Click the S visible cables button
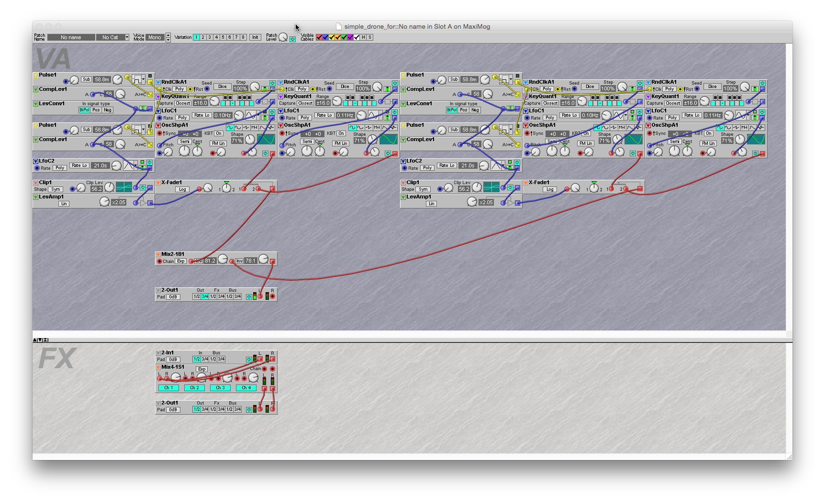Viewport: 825px width, 504px height. [x=370, y=37]
